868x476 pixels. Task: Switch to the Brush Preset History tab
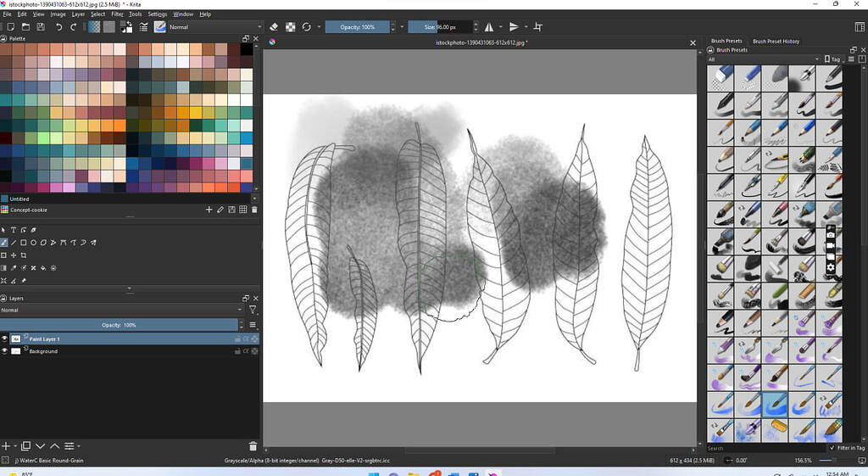[776, 41]
